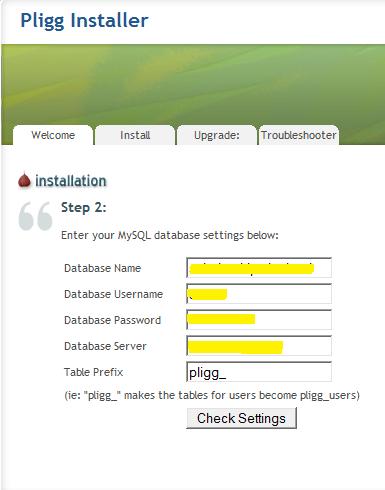Open the Troubleshooter tab

coord(298,135)
